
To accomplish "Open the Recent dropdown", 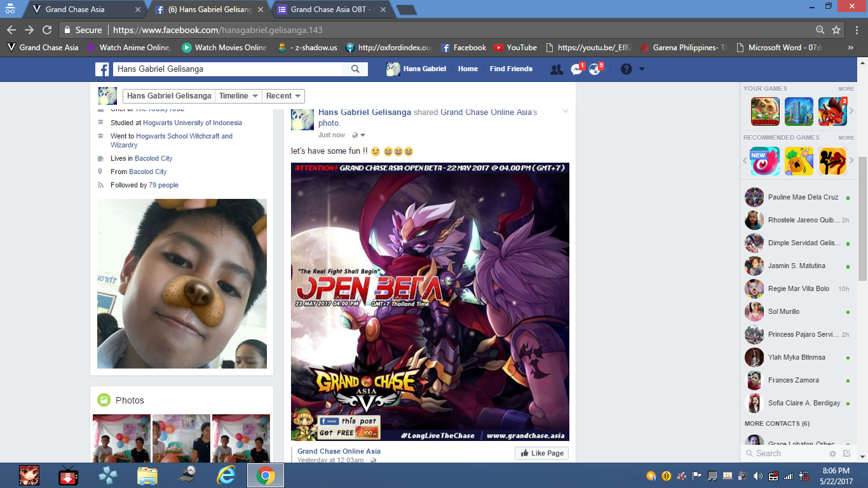I will click(x=283, y=96).
